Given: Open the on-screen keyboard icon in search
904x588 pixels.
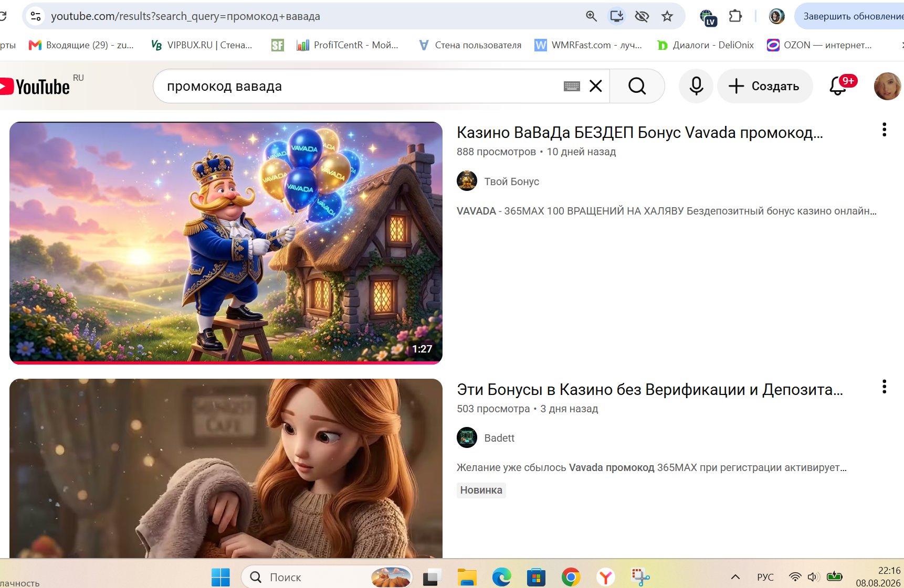Looking at the screenshot, I should coord(572,86).
